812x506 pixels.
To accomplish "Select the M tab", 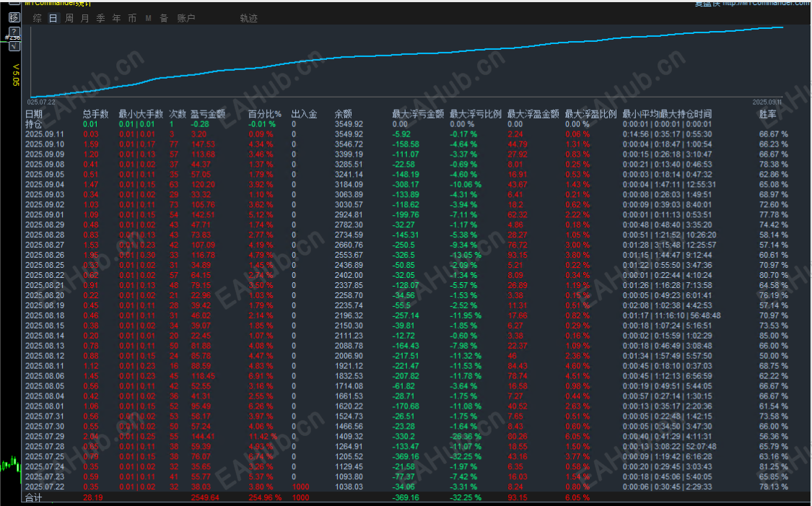I will pos(148,18).
